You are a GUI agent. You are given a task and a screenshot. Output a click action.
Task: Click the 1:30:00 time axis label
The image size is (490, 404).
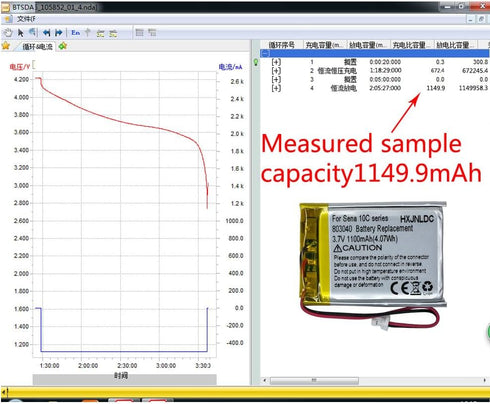click(x=49, y=365)
